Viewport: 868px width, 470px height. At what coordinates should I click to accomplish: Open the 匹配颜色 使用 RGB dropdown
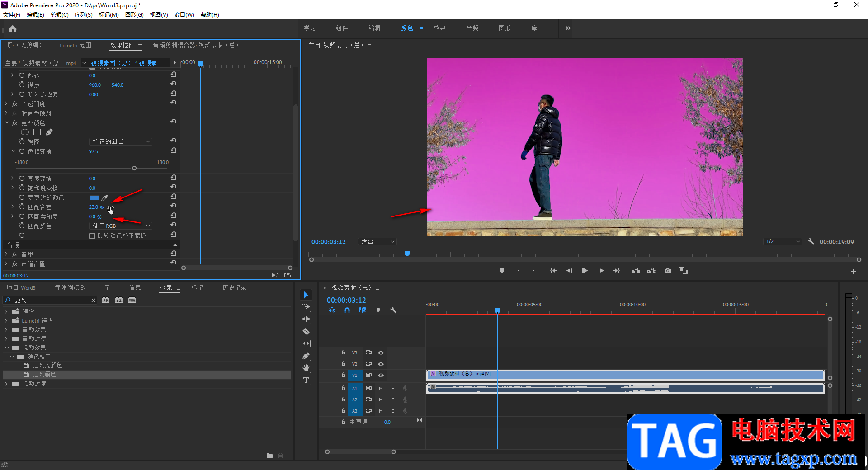coord(121,226)
